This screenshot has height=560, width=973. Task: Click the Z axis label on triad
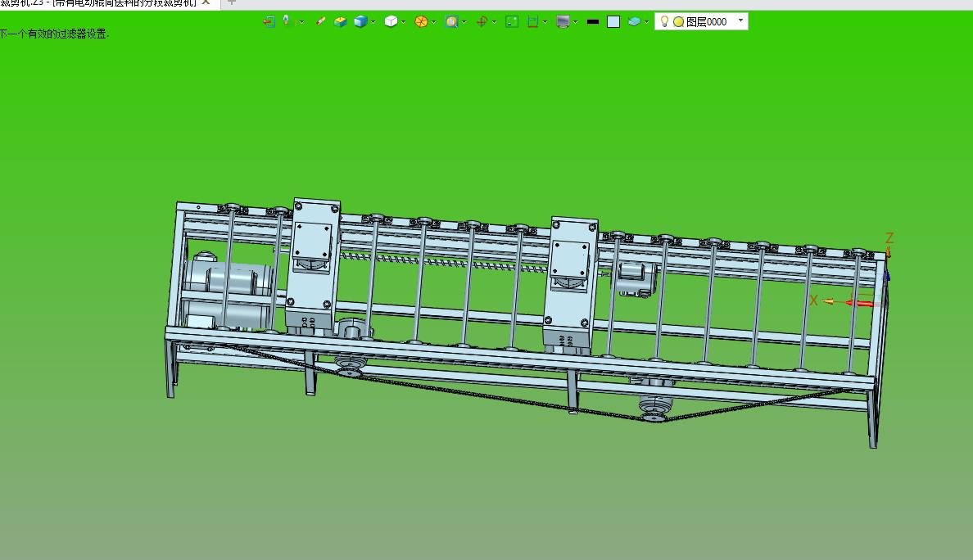pos(889,237)
